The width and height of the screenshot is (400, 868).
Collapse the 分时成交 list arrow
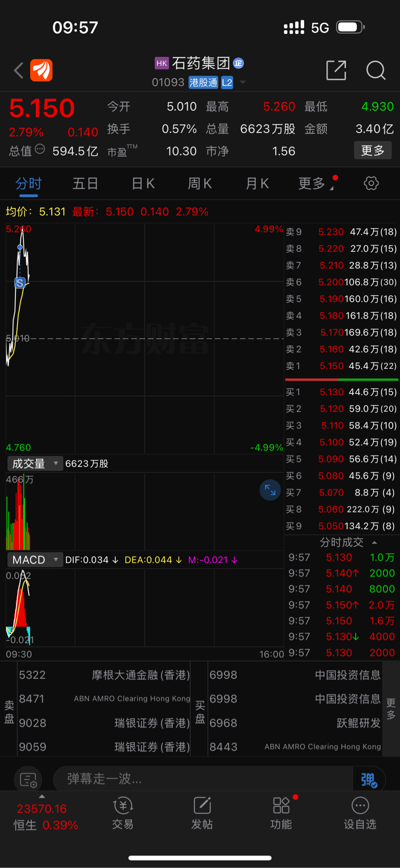374,543
